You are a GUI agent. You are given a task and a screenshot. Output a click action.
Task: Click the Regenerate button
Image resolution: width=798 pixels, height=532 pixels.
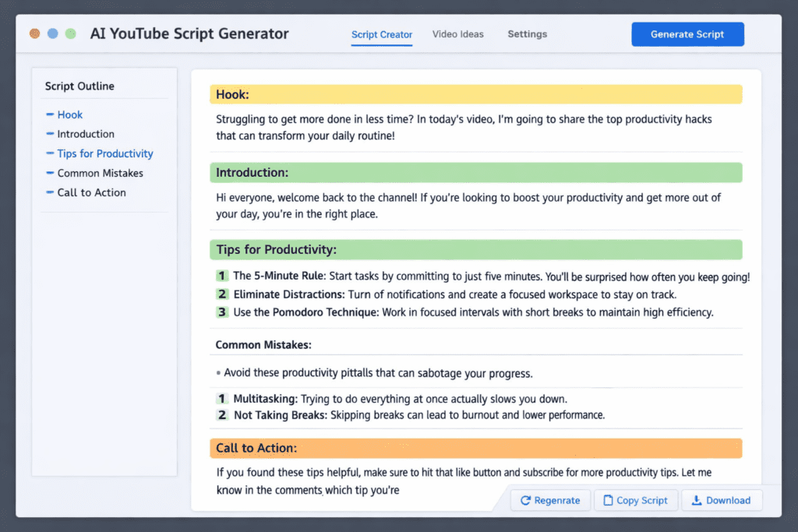(550, 500)
